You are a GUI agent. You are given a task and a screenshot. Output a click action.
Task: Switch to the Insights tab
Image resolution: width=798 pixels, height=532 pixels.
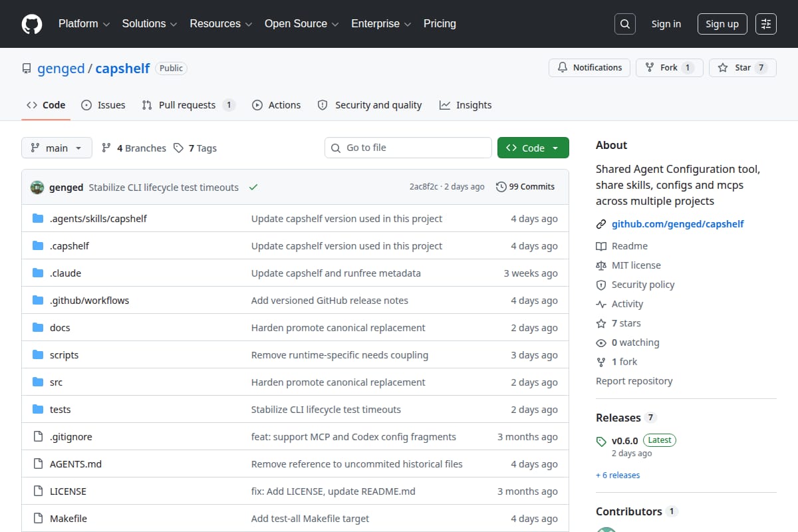pyautogui.click(x=465, y=105)
